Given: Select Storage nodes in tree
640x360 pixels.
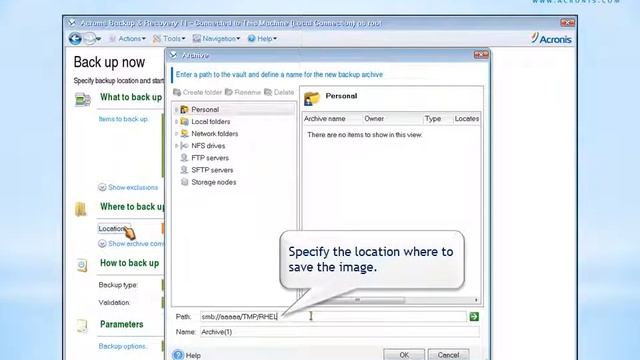Looking at the screenshot, I should [213, 182].
